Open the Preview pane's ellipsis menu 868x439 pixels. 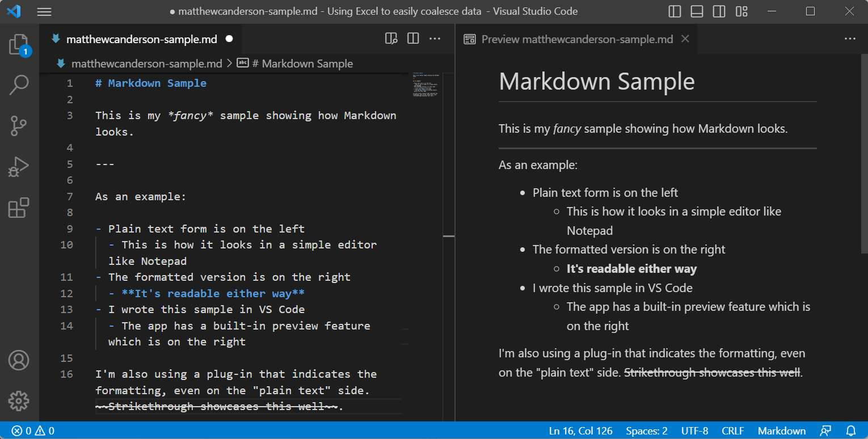coord(850,39)
